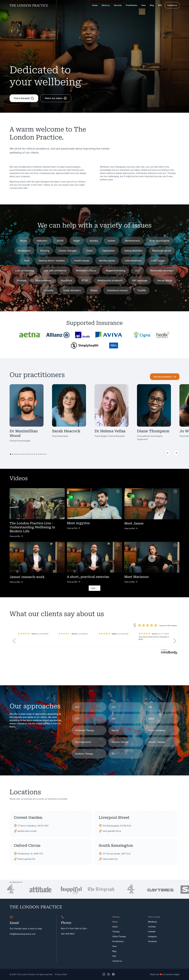Open Home in the top navigation
The height and width of the screenshot is (980, 189).
tap(95, 5)
